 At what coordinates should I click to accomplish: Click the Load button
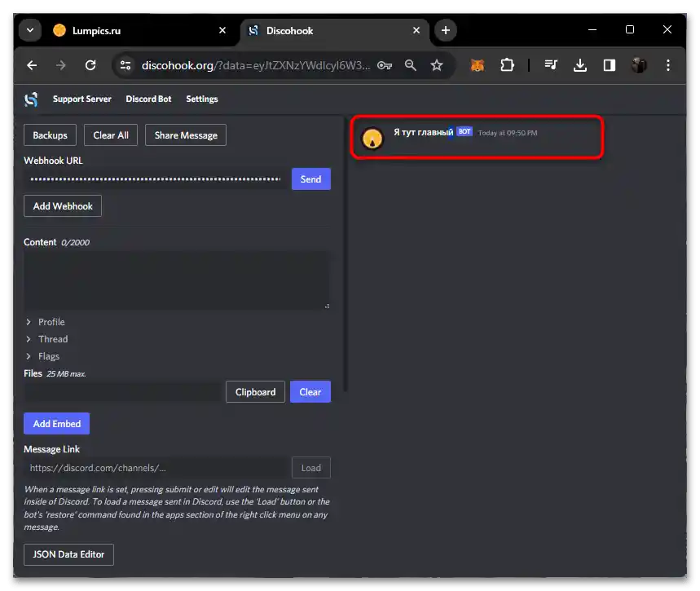311,468
